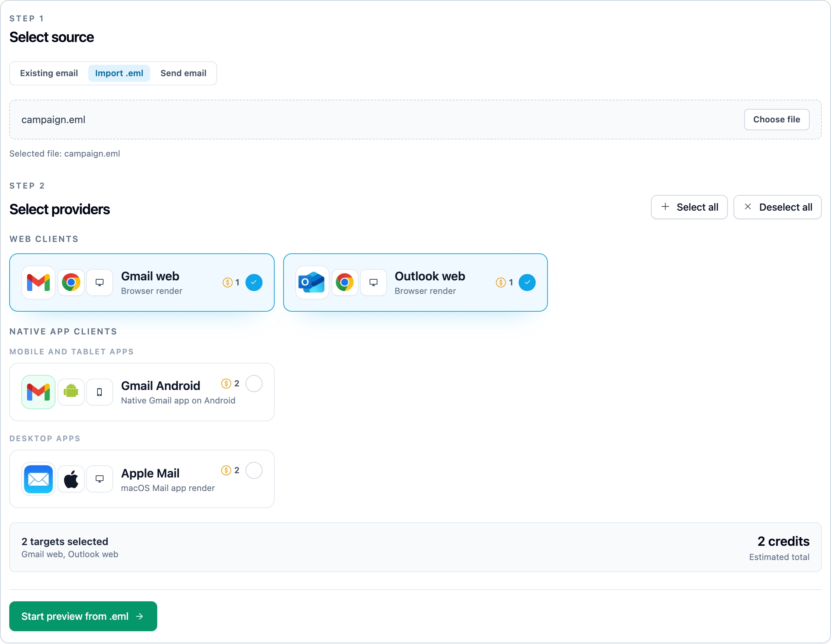Click Deselect all providers button
The height and width of the screenshot is (644, 831).
[x=777, y=207]
